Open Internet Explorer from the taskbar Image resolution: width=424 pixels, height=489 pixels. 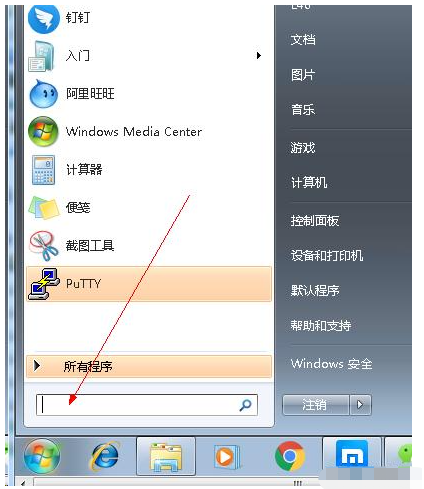tap(105, 456)
